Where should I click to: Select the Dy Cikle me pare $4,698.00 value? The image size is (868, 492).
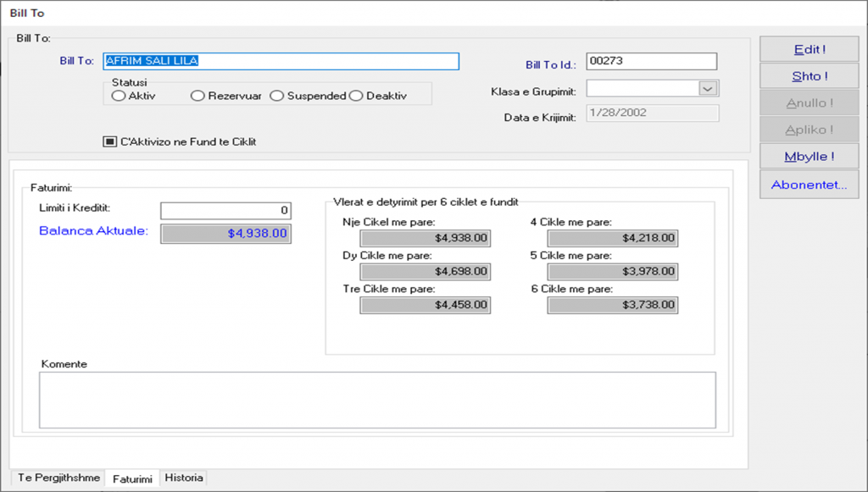click(x=426, y=272)
